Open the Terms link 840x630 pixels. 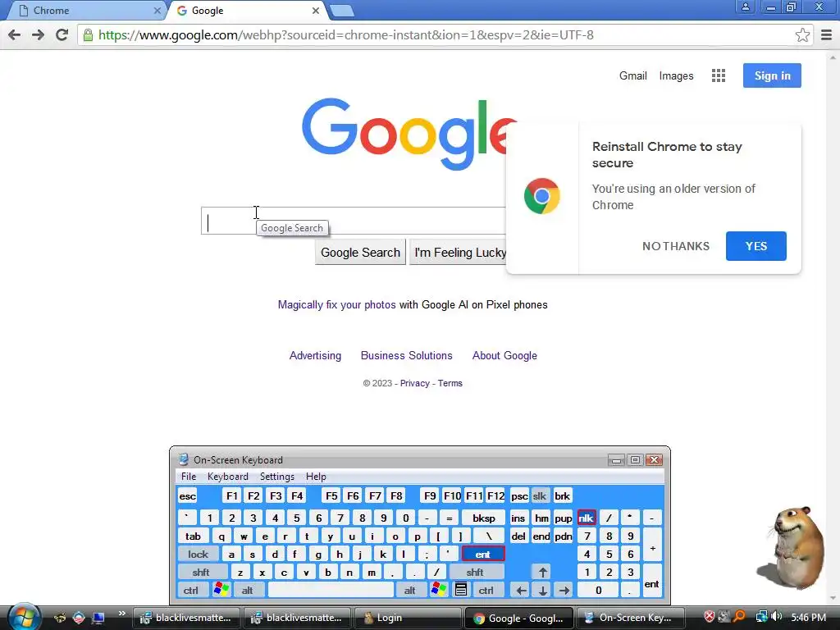pyautogui.click(x=450, y=384)
